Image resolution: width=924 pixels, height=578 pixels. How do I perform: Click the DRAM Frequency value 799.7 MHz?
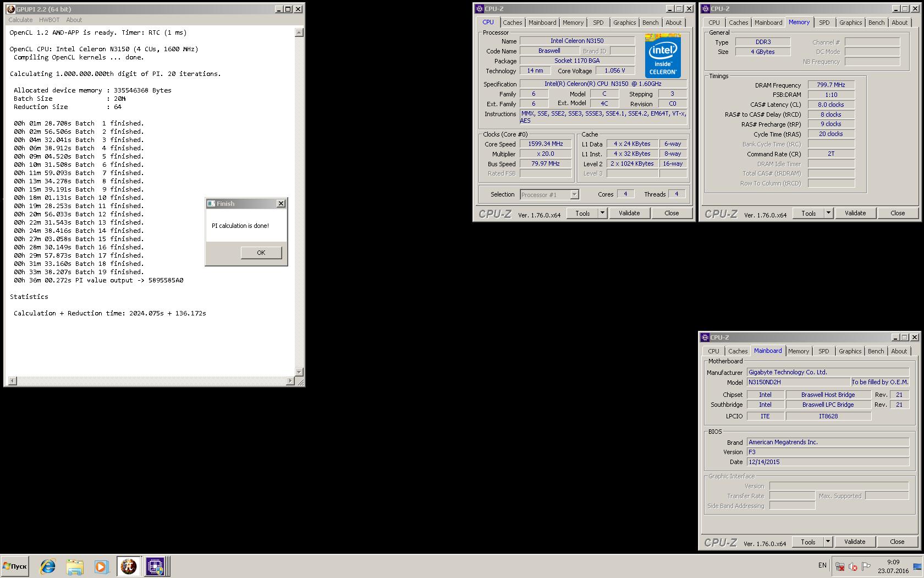click(831, 85)
